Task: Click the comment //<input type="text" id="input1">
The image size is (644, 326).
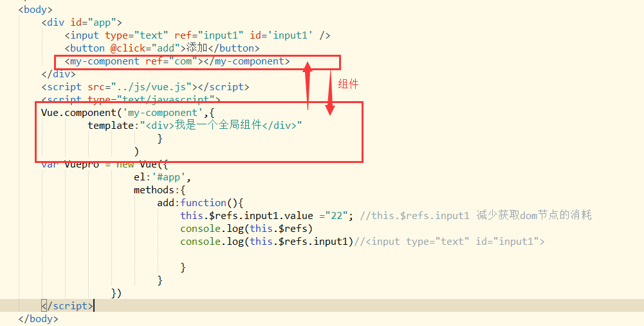Action: point(449,242)
